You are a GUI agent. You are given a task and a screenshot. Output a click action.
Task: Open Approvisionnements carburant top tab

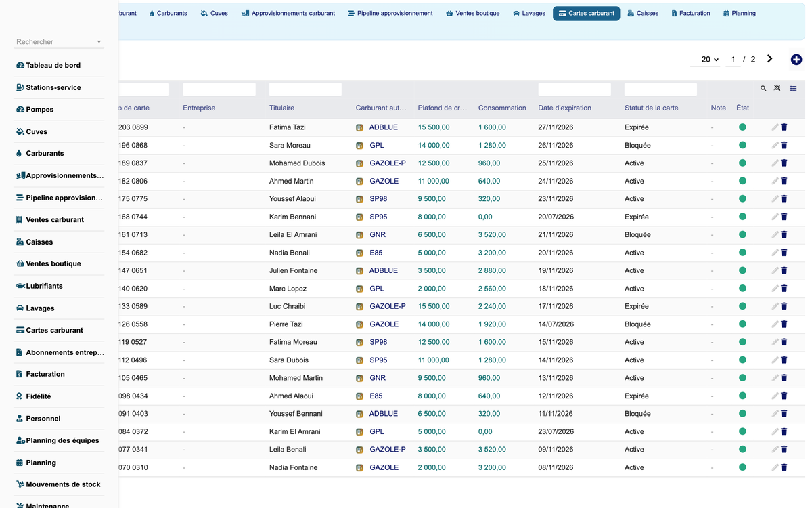tap(288, 14)
